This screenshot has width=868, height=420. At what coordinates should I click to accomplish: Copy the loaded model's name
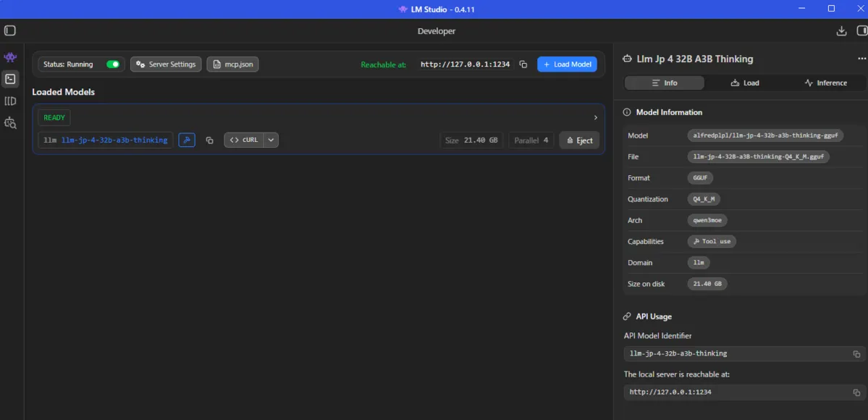click(210, 140)
